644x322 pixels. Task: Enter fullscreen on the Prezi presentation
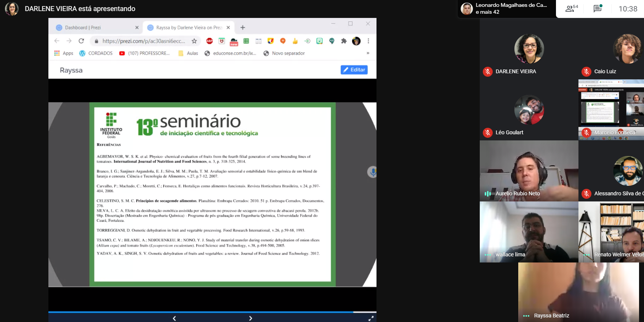370,318
